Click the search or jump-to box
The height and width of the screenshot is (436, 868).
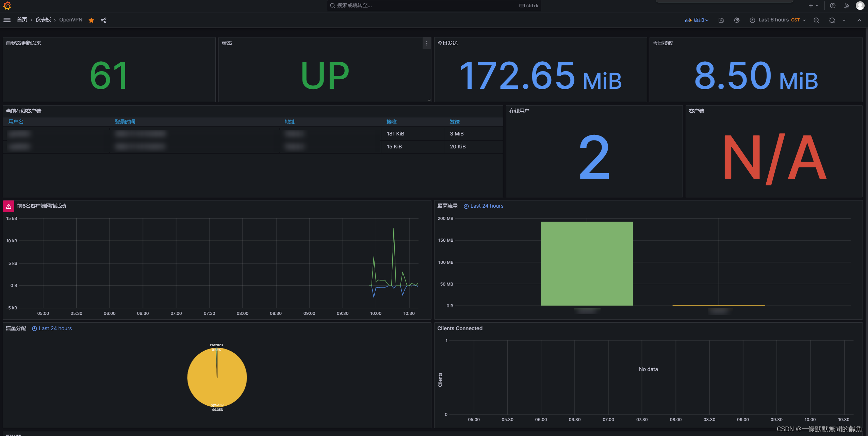tap(434, 5)
